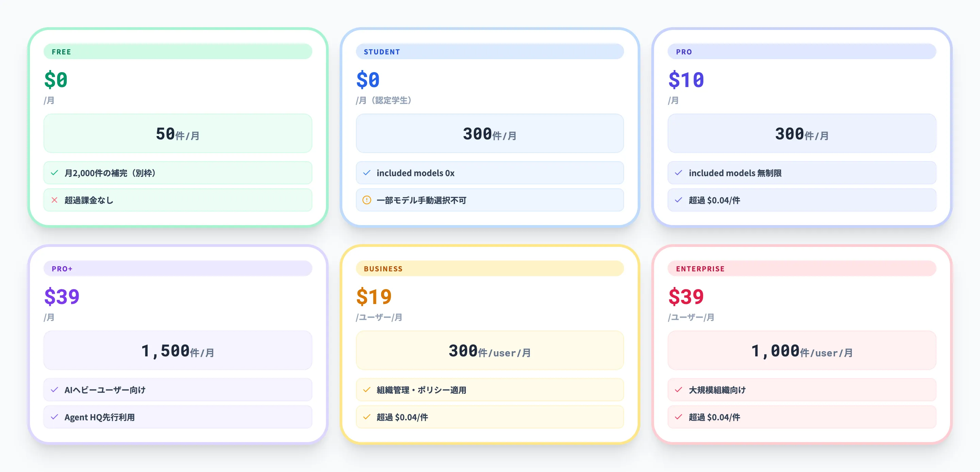Click the 50件/月 quota box

(x=178, y=134)
